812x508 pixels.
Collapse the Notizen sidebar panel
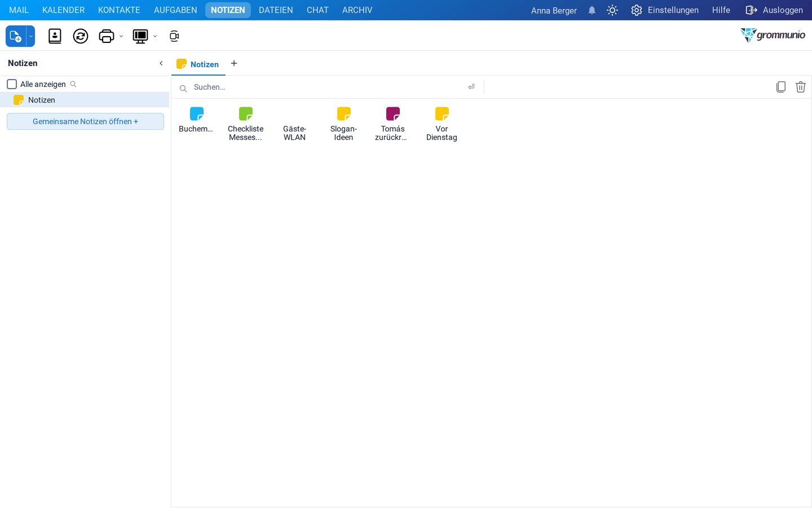point(161,63)
